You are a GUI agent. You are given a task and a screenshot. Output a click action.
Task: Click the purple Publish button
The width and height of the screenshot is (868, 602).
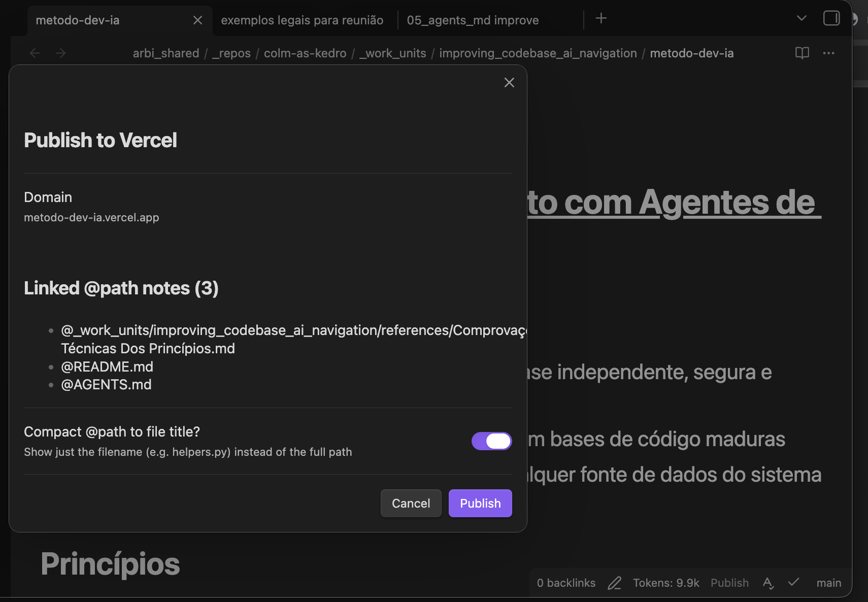(480, 503)
